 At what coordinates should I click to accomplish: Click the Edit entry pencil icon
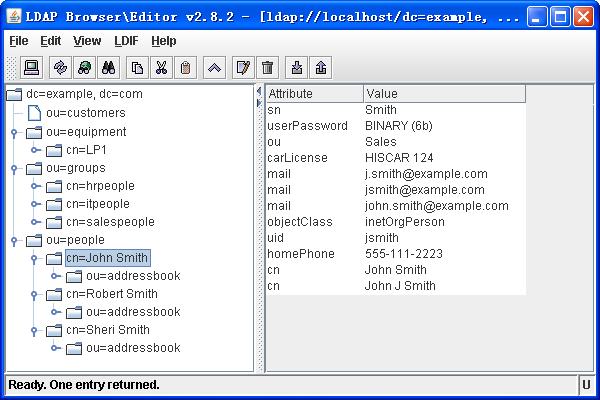(242, 68)
